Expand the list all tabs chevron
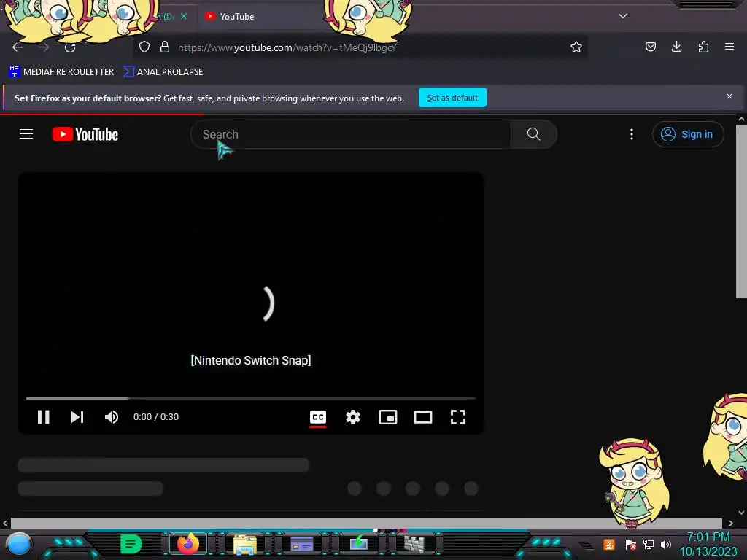 623,16
